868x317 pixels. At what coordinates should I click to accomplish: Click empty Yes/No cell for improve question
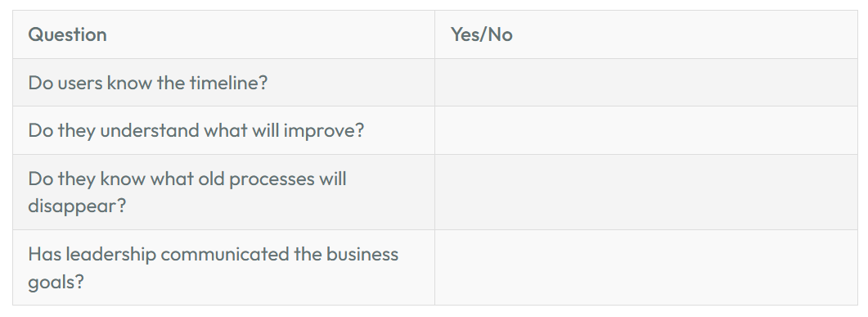click(646, 130)
